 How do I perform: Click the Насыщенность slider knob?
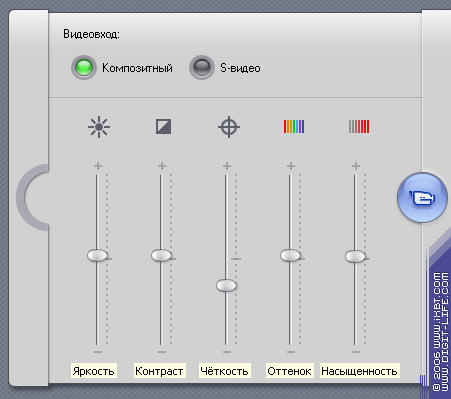pos(355,256)
